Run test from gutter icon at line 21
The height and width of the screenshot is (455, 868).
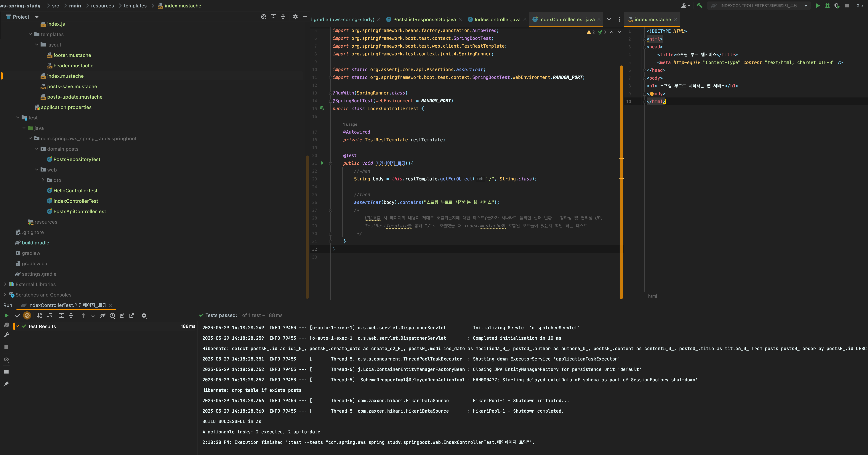coord(322,163)
